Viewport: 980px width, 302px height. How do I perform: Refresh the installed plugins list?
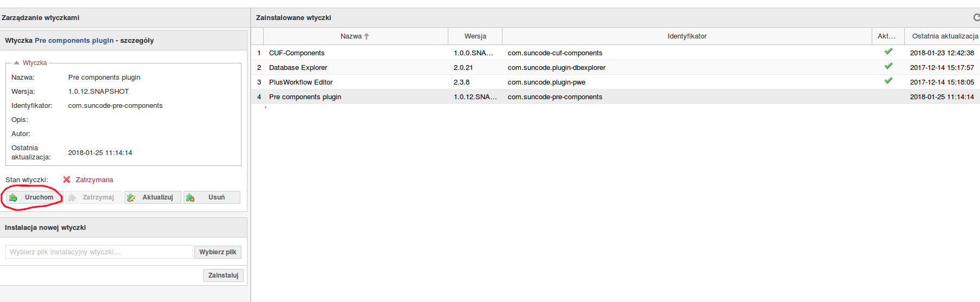pos(976,17)
